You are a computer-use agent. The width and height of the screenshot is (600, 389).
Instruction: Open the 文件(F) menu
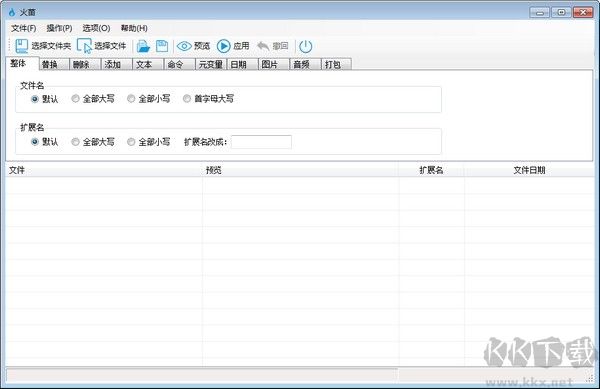pyautogui.click(x=24, y=28)
